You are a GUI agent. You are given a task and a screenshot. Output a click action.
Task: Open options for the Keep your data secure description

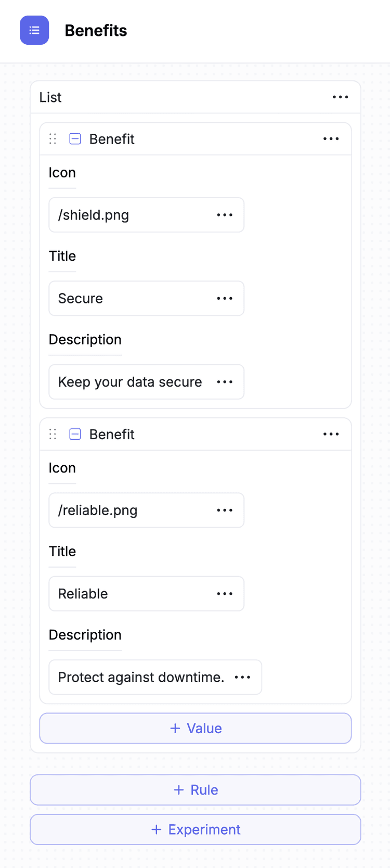click(x=225, y=382)
